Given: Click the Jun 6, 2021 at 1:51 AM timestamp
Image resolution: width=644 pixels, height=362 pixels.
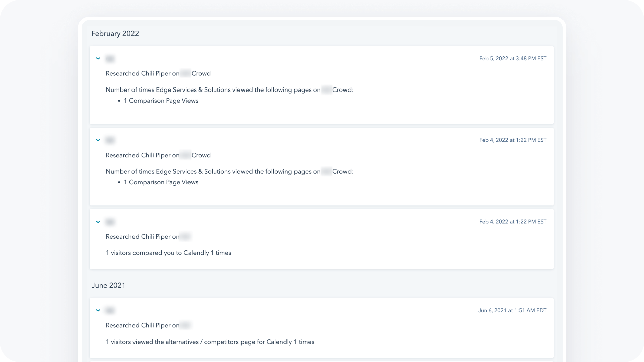Looking at the screenshot, I should [x=512, y=311].
